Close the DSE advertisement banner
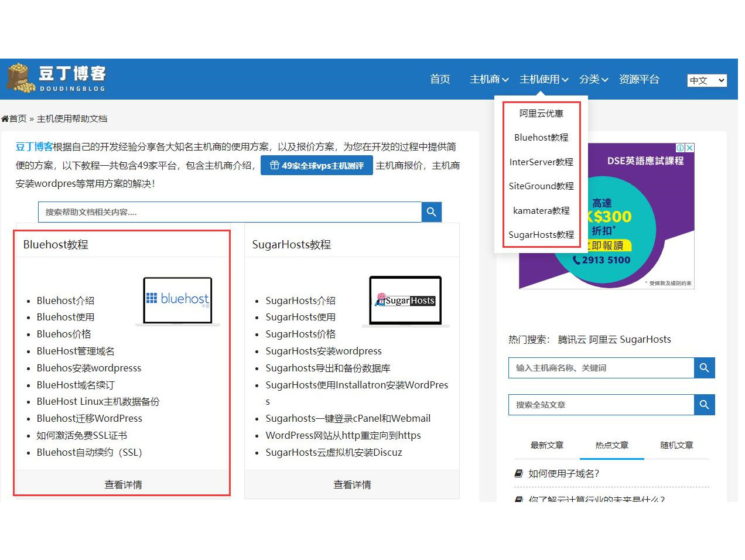Screen dimensions: 745x560 point(690,148)
